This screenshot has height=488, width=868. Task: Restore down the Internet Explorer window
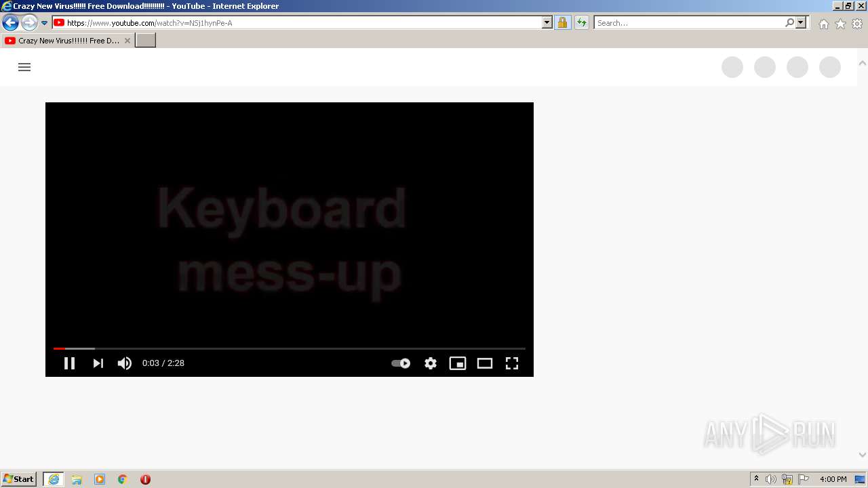pyautogui.click(x=848, y=5)
